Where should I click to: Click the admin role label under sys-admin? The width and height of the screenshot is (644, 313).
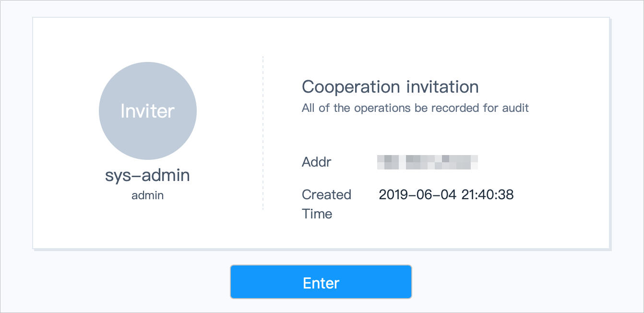coord(148,195)
